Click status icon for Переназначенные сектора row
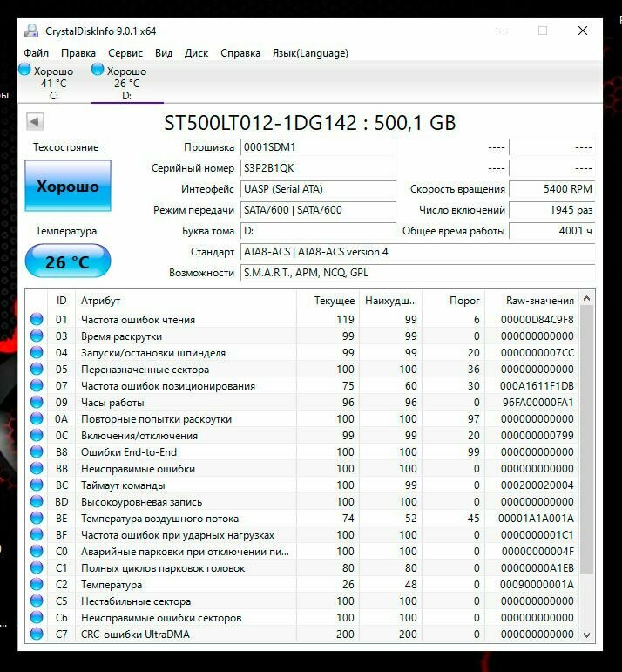Screen dimensions: 622x672 (37, 369)
